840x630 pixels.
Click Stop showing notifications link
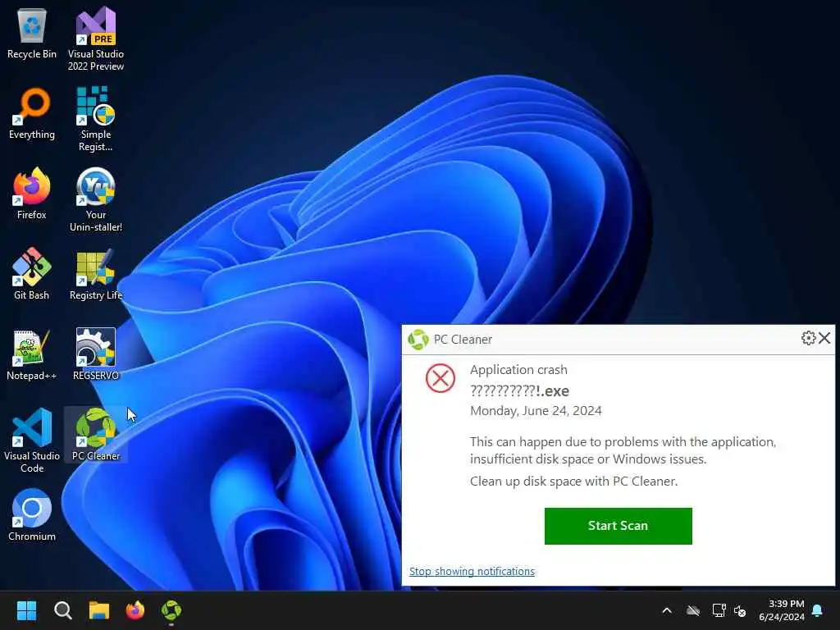tap(472, 571)
